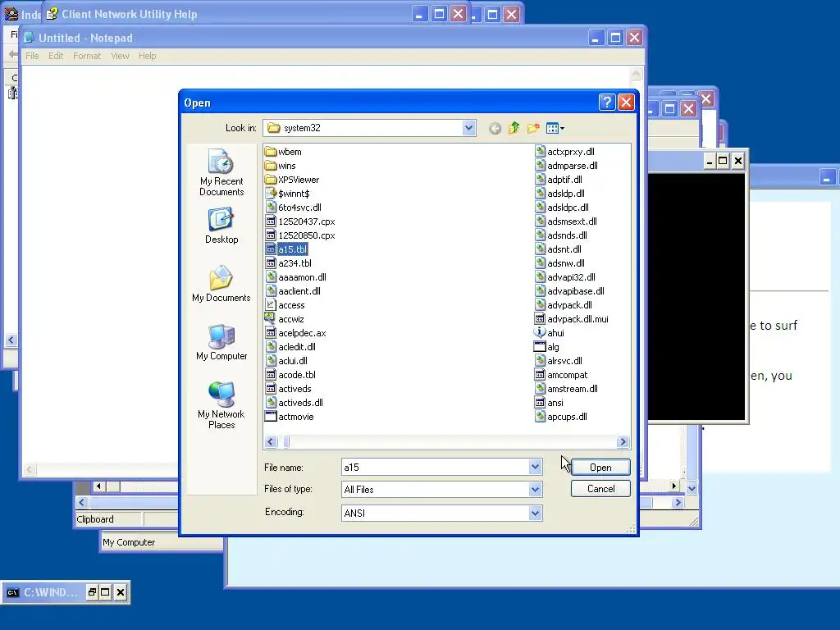Expand the Encoding dropdown

[x=535, y=514]
